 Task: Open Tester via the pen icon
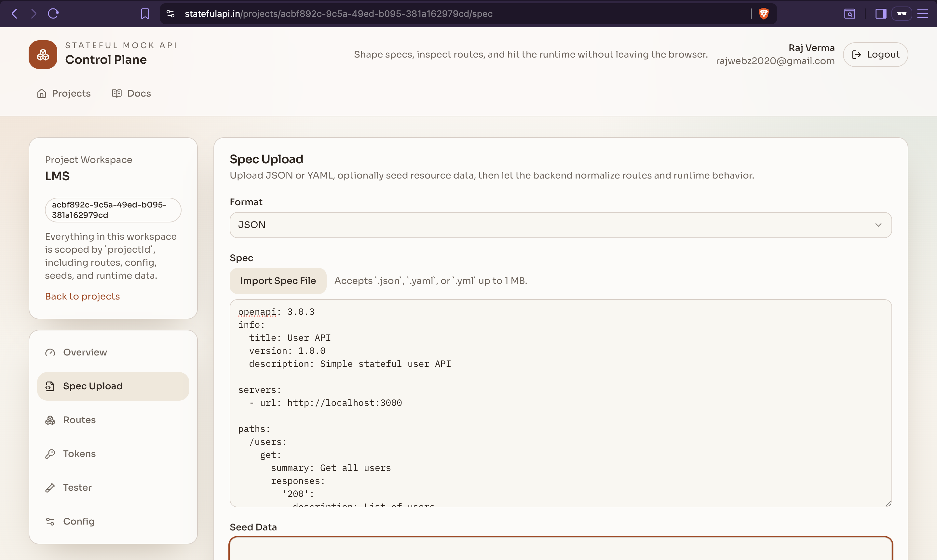[50, 487]
